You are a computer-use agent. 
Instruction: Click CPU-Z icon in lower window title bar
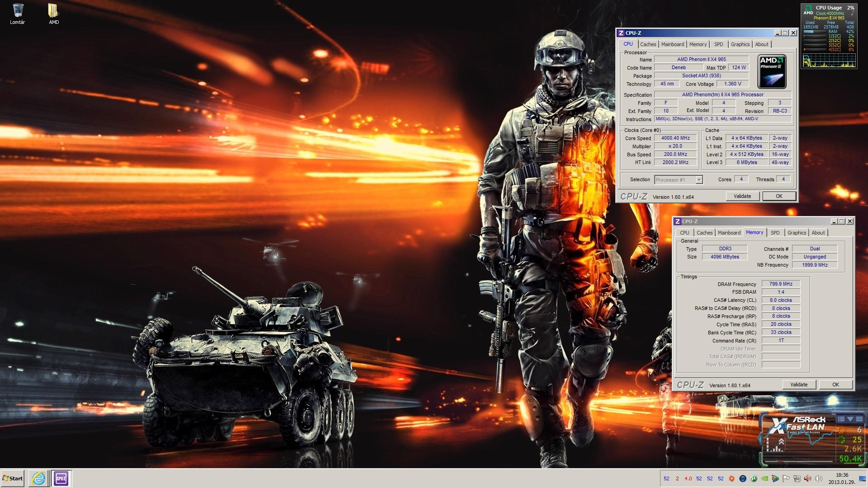pyautogui.click(x=677, y=221)
